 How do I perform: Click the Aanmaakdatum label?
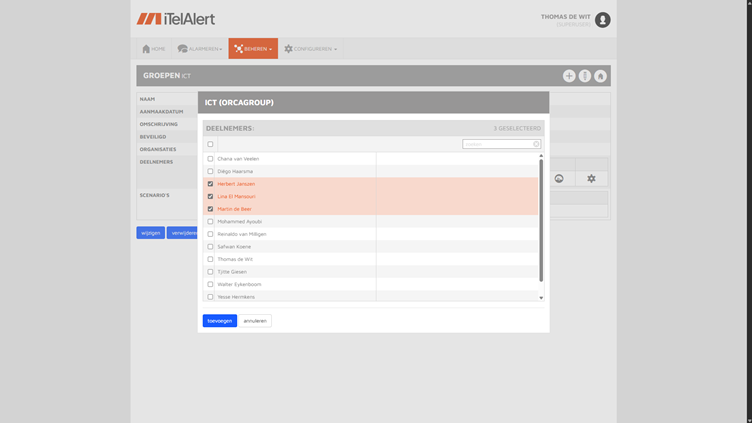tap(162, 112)
